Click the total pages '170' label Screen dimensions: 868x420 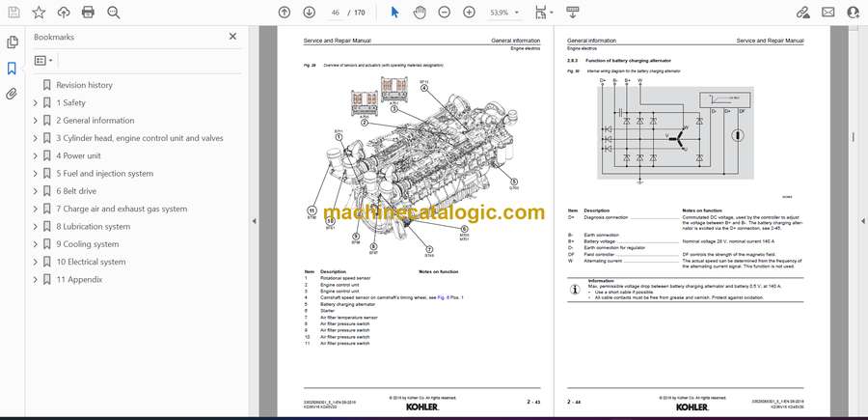point(360,13)
